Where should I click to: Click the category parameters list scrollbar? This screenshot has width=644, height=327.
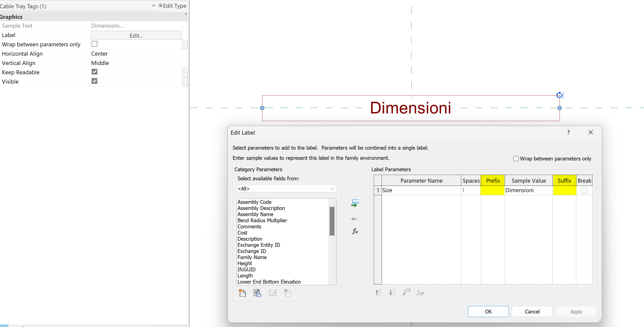(x=332, y=221)
